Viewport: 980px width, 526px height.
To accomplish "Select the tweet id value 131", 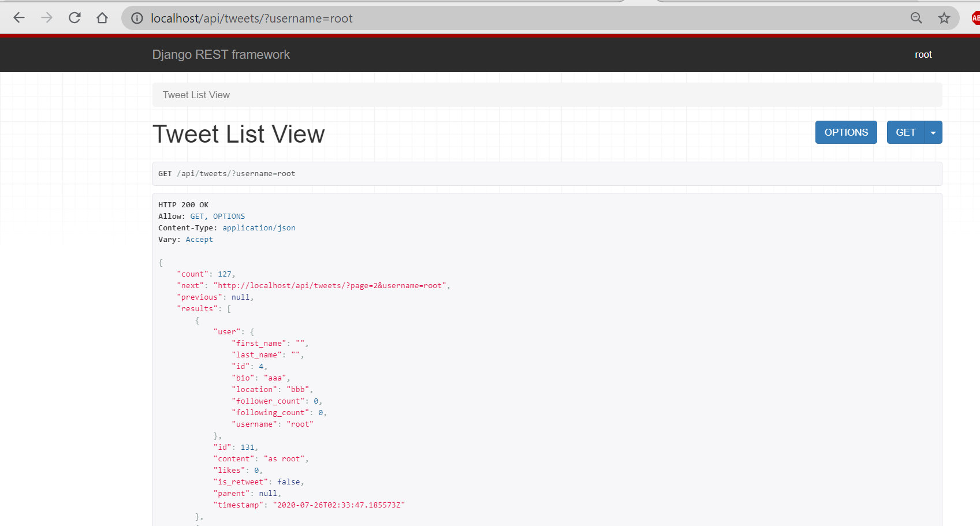I will click(x=247, y=447).
